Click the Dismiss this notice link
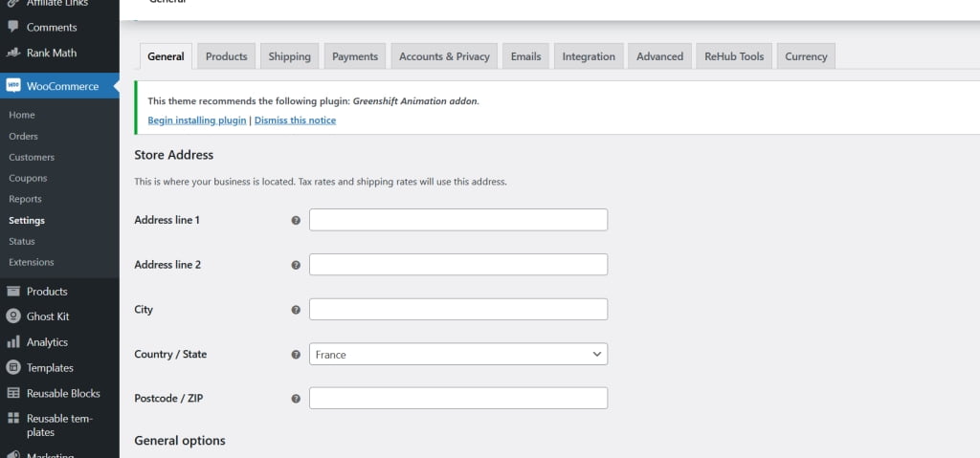This screenshot has height=458, width=980. [295, 120]
